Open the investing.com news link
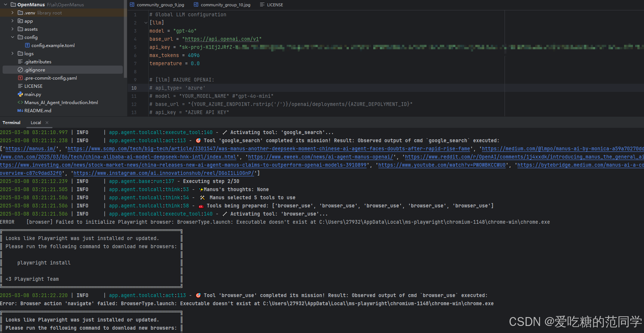Image resolution: width=644 pixels, height=333 pixels. coord(183,165)
